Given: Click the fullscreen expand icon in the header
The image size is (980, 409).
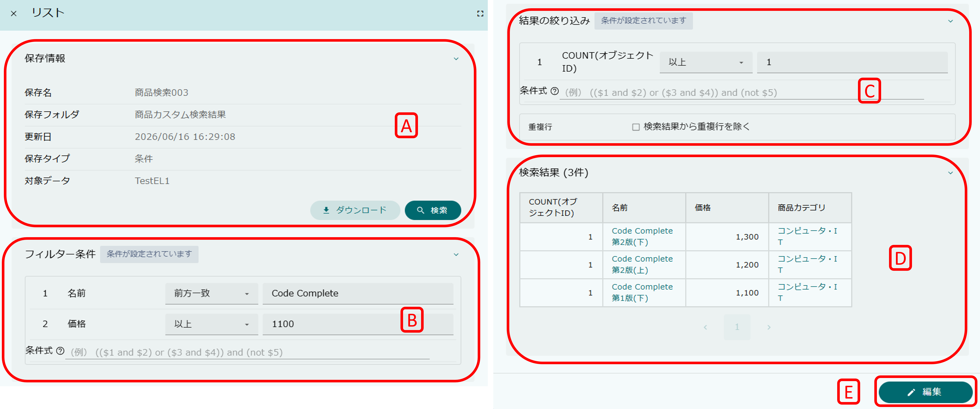Looking at the screenshot, I should [480, 14].
